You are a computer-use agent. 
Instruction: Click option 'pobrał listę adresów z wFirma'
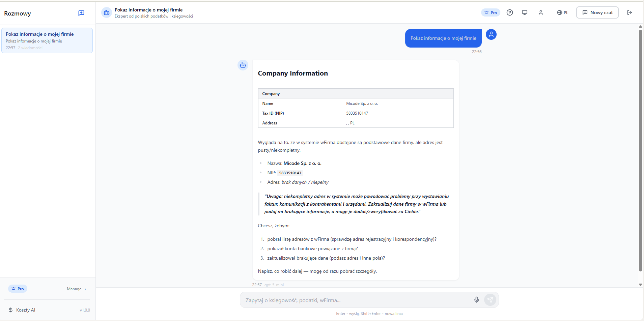coord(352,239)
